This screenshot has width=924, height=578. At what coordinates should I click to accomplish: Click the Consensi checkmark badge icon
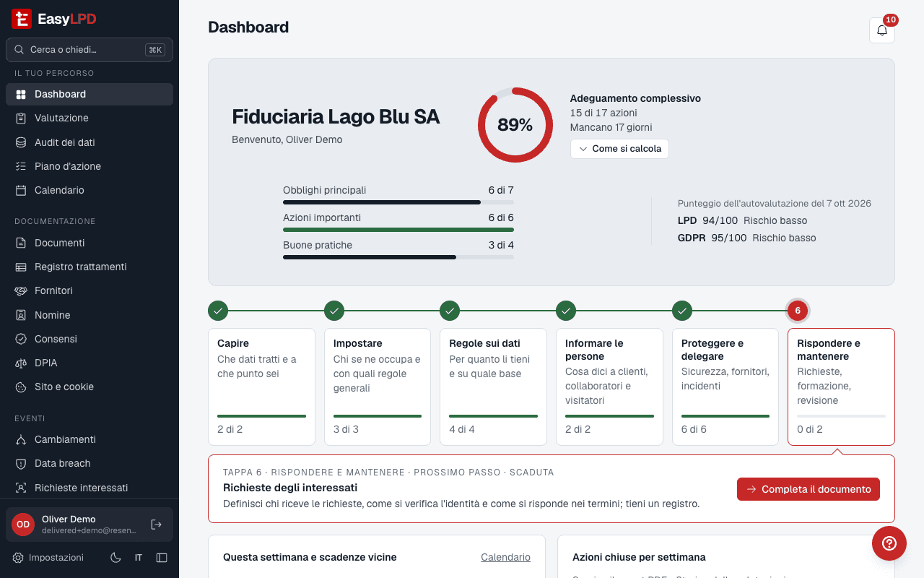pyautogui.click(x=21, y=339)
